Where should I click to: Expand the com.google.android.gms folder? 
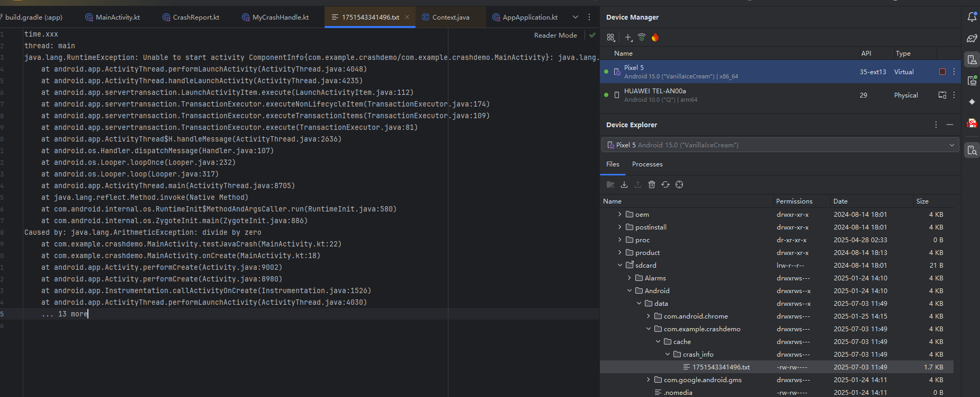coord(648,380)
